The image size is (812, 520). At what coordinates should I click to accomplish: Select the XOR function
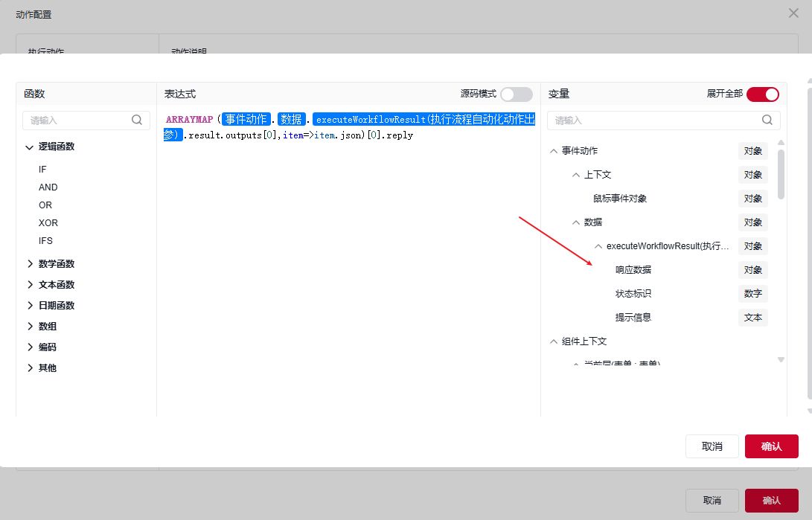[48, 223]
